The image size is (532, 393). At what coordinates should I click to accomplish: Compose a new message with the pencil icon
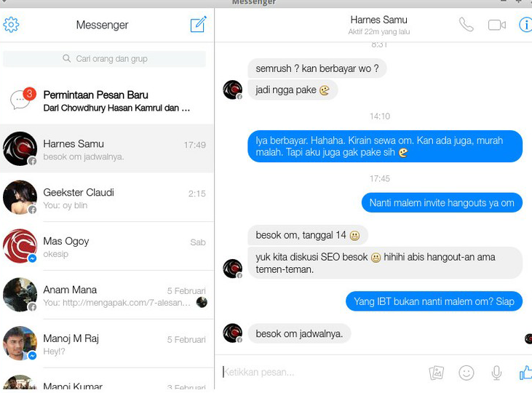pos(199,24)
